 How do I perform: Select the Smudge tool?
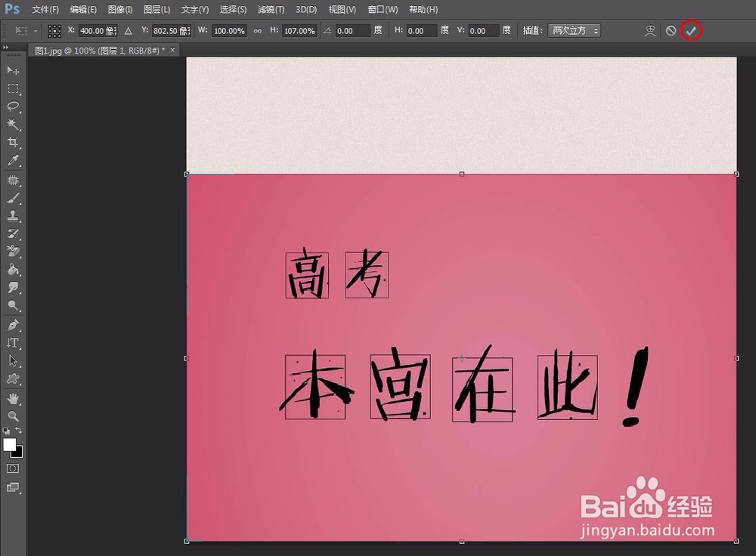tap(13, 288)
